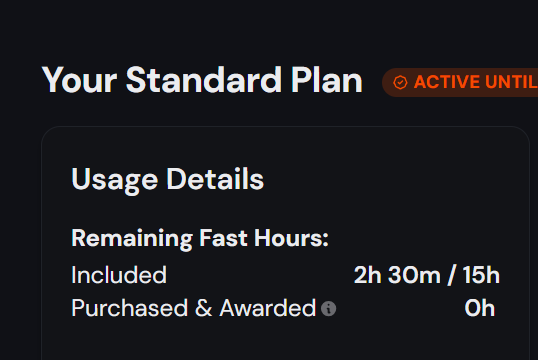Click the word Details in the card heading
This screenshot has height=360, width=538.
(215, 179)
